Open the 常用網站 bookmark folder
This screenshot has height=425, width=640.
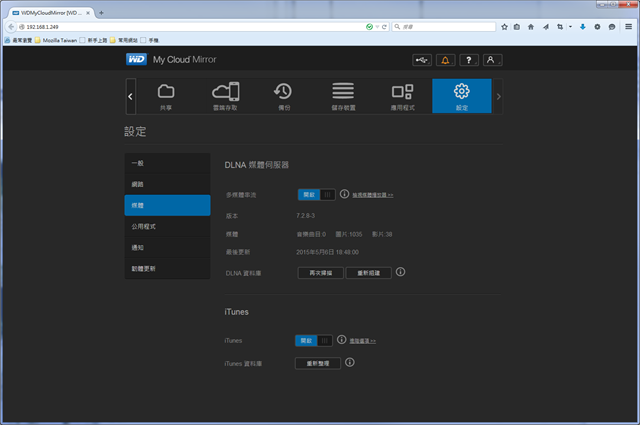click(124, 40)
